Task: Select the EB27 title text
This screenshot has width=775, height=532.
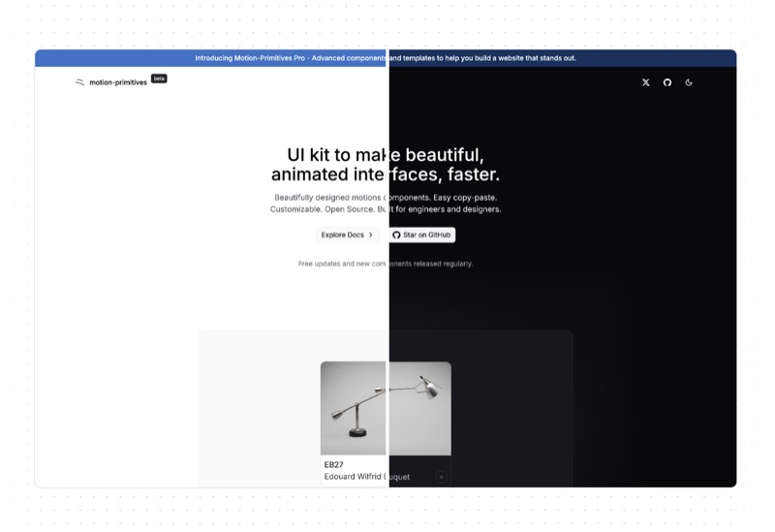Action: point(333,465)
